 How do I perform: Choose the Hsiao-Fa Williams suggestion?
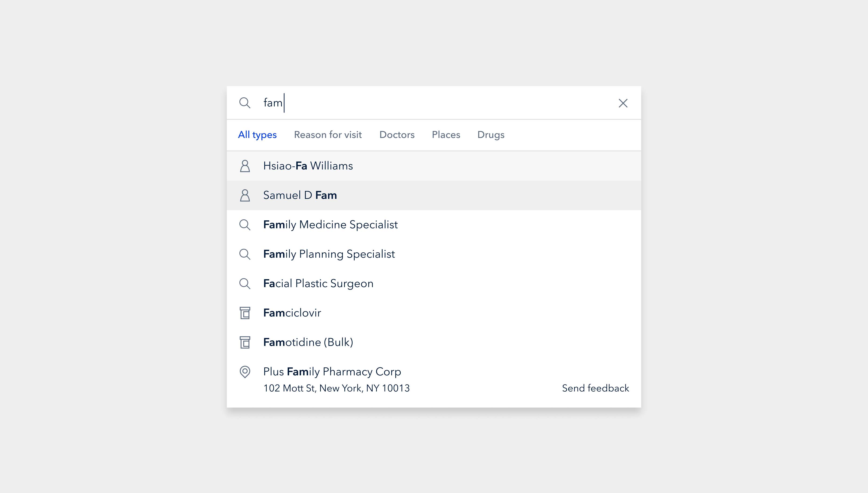(434, 166)
